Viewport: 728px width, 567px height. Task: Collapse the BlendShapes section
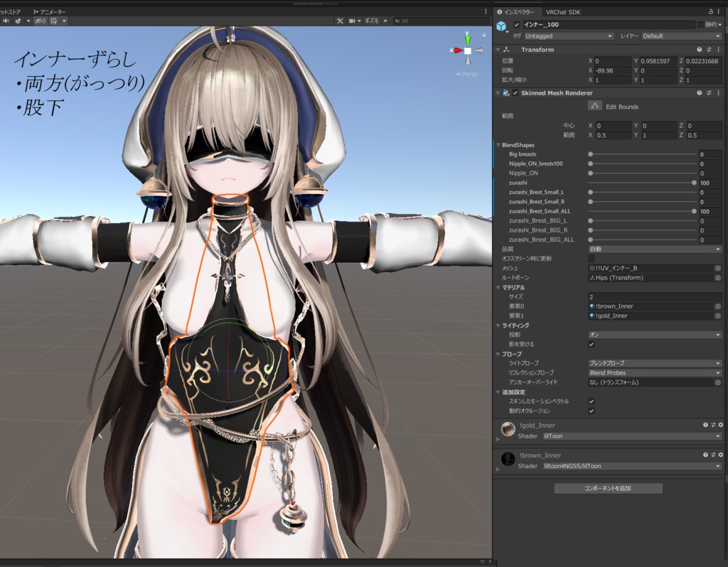(x=498, y=145)
